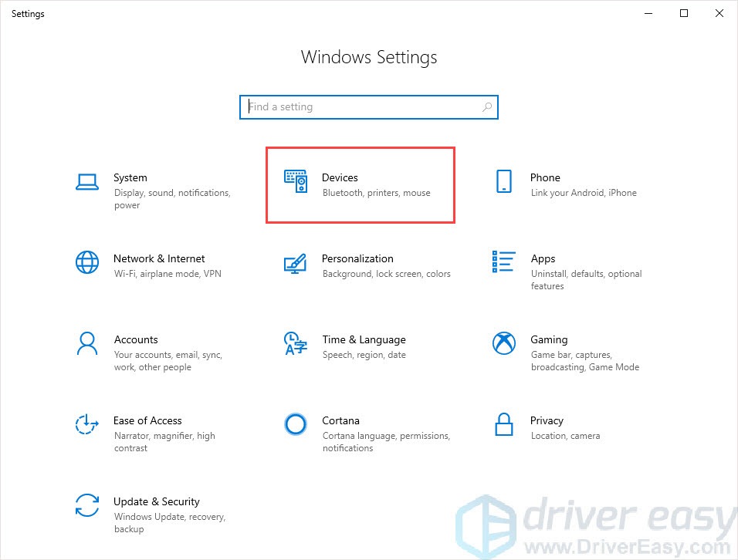Open the Privacy padlock icon

click(x=503, y=425)
